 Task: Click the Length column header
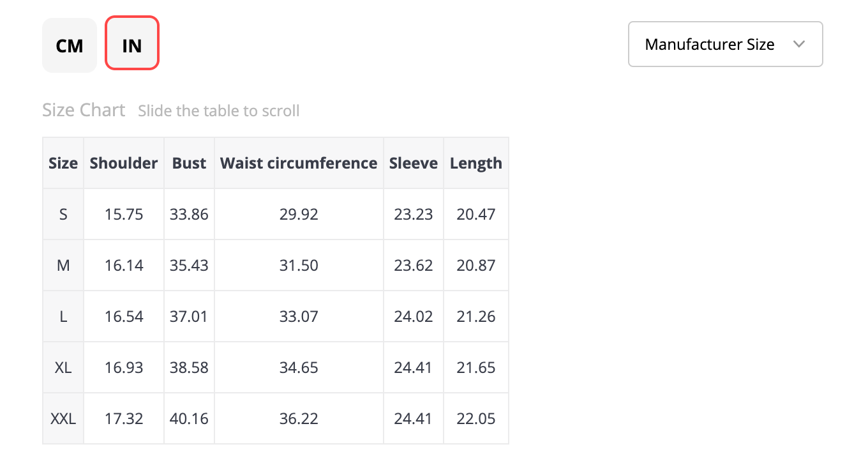click(x=476, y=163)
